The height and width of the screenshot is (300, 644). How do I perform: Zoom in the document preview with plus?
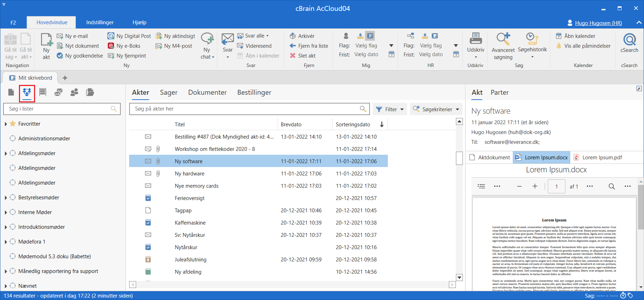(x=535, y=186)
